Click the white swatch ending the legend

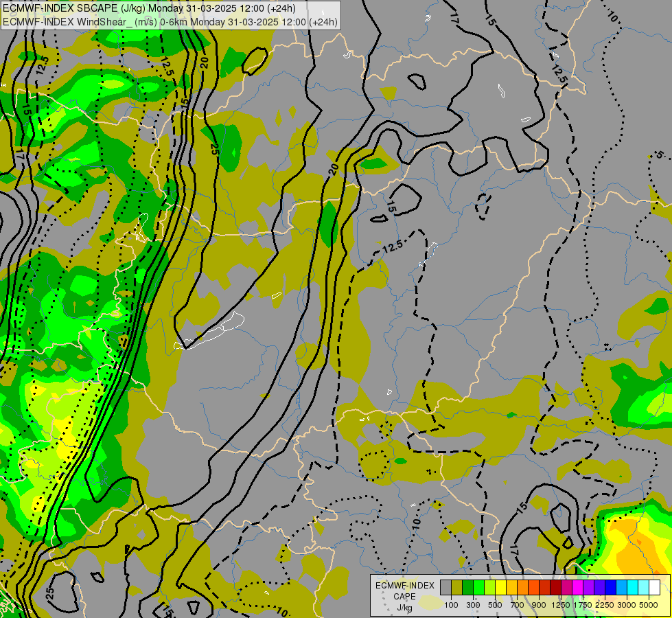pos(654,587)
